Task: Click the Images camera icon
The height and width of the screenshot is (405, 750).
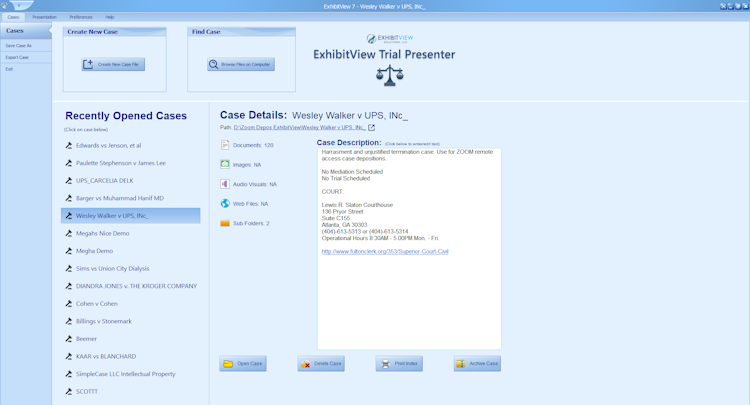Action: point(225,164)
